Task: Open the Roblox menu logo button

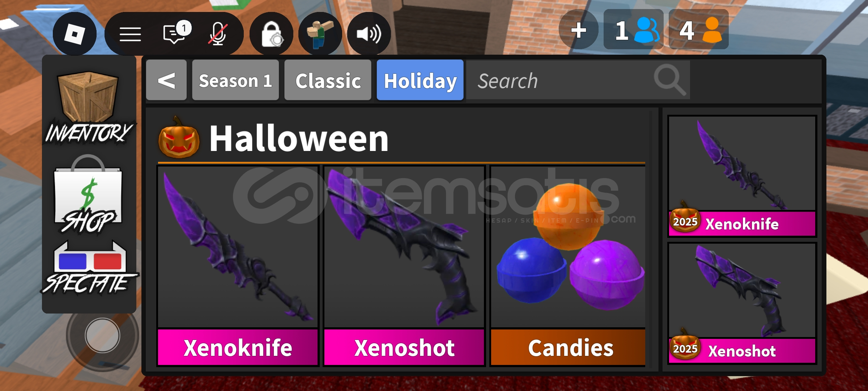Action: point(75,34)
